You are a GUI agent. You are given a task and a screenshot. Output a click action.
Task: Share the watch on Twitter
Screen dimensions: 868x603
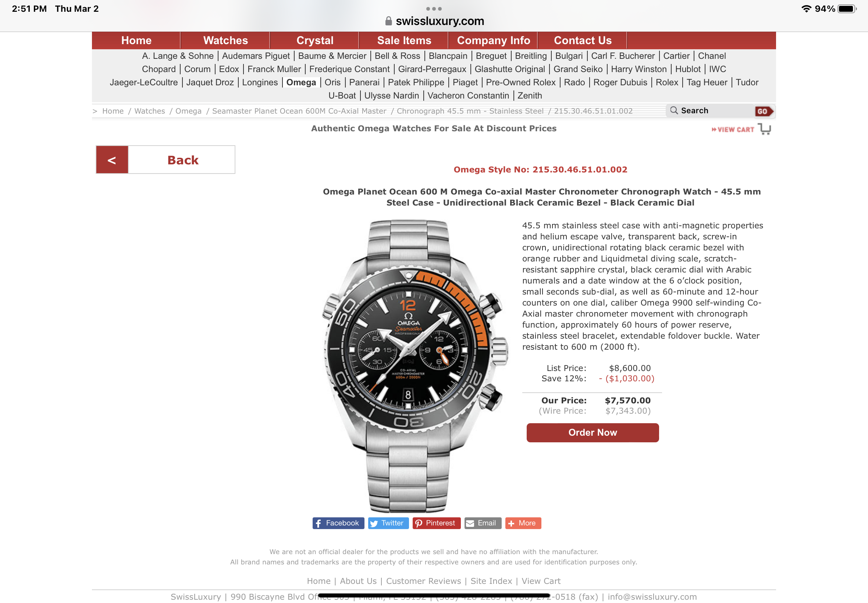coord(388,523)
